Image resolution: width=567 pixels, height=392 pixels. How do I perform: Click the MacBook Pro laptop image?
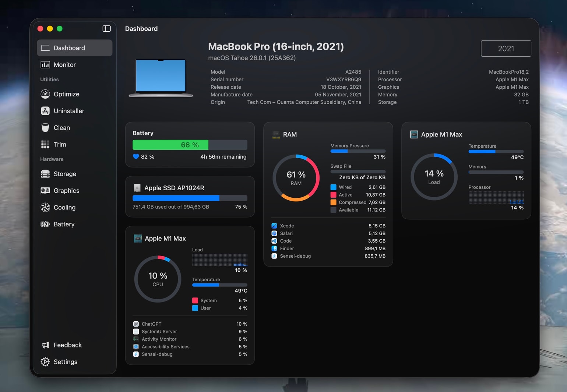point(161,78)
